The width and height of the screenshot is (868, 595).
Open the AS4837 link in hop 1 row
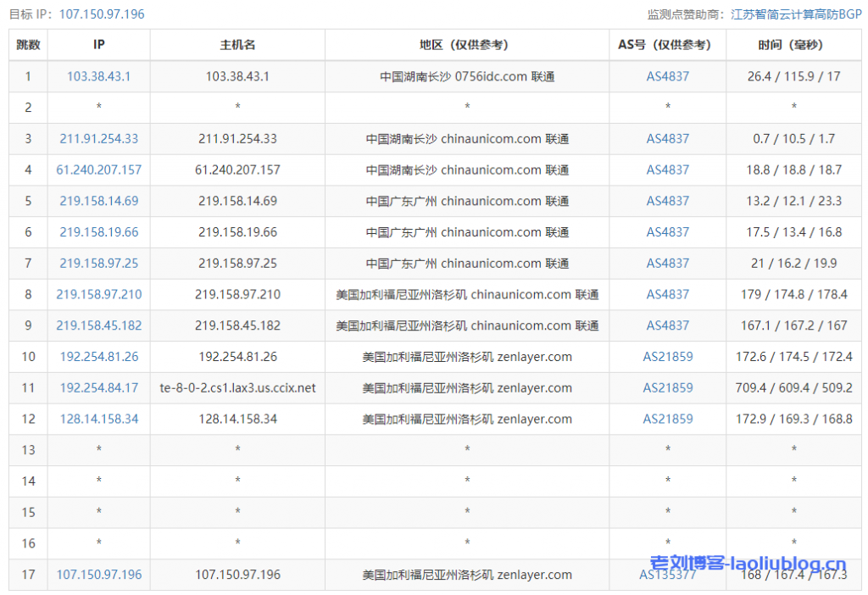coord(667,76)
